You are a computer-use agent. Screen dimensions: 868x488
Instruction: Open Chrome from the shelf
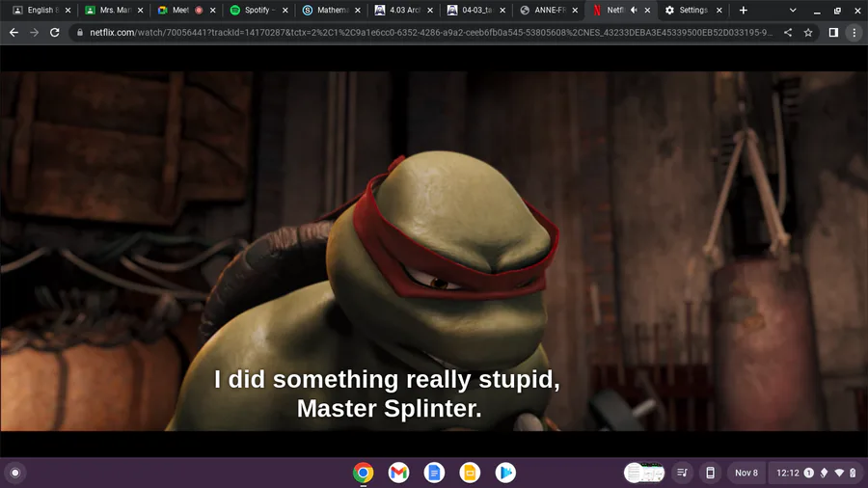(364, 473)
